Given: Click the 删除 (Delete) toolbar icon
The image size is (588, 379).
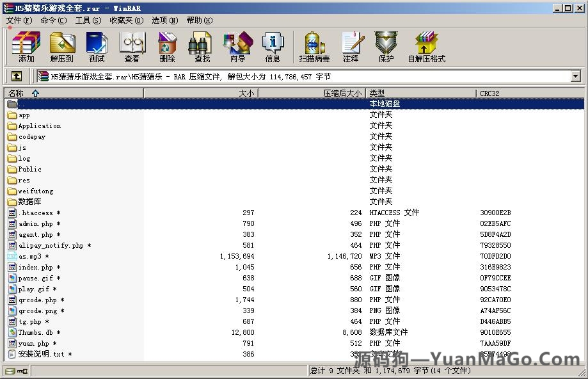Looking at the screenshot, I should pos(166,46).
